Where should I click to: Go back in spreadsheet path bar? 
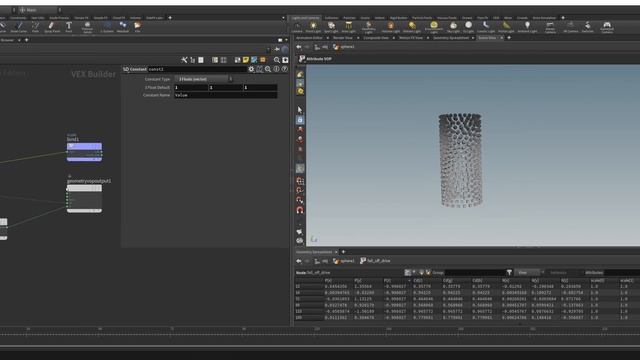point(299,261)
